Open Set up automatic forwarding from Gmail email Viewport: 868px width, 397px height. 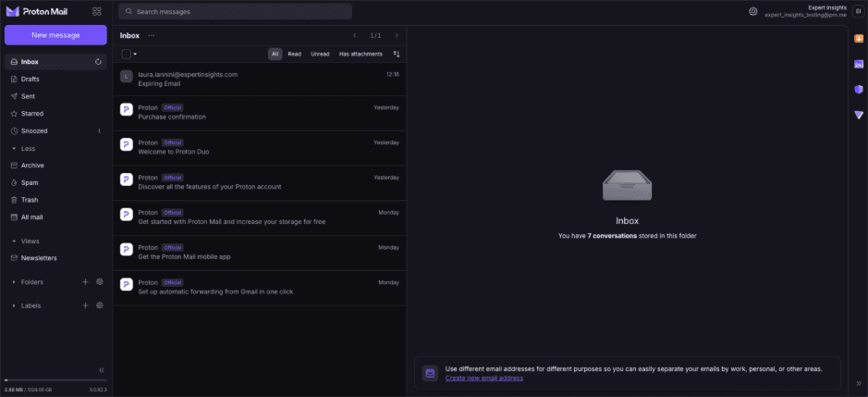260,287
